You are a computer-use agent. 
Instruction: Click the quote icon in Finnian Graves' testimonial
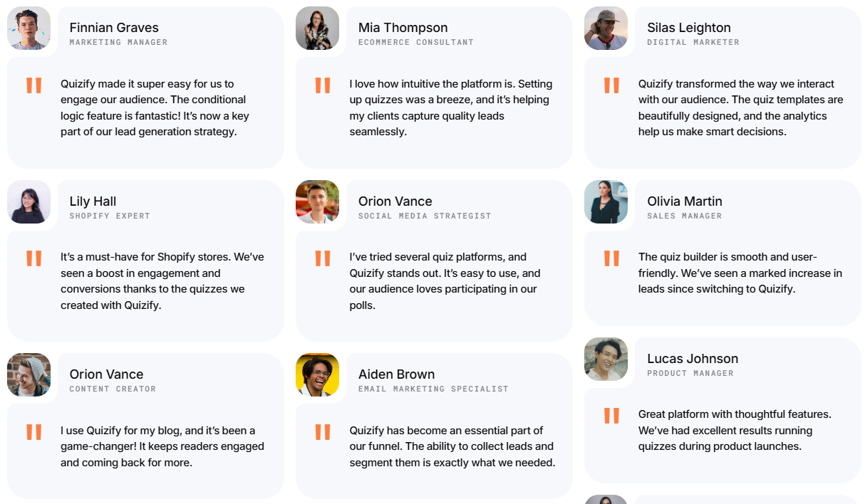pyautogui.click(x=34, y=85)
